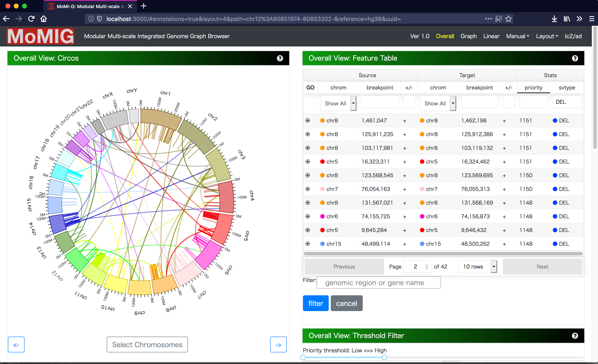This screenshot has width=598, height=364.
Task: Expand the 10 rows page size dropdown
Action: pyautogui.click(x=477, y=266)
